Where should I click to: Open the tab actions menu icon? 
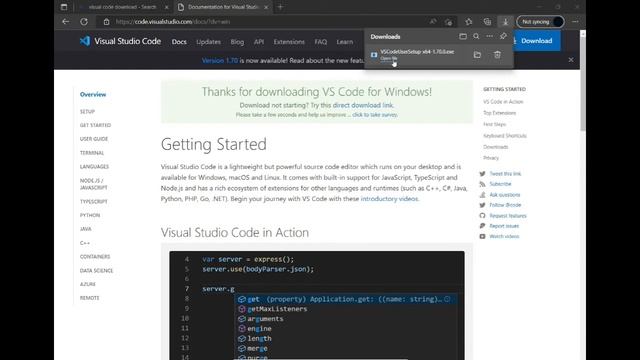64,7
